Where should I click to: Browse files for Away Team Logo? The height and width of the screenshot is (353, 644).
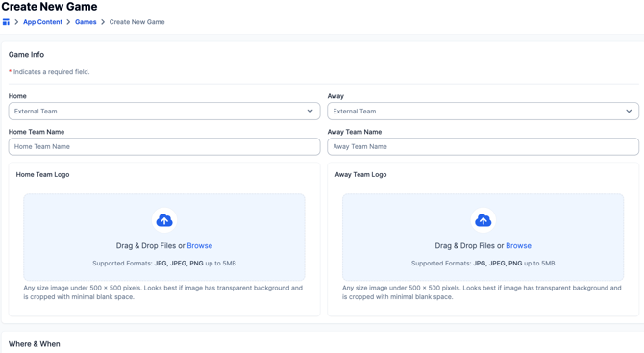pyautogui.click(x=518, y=245)
